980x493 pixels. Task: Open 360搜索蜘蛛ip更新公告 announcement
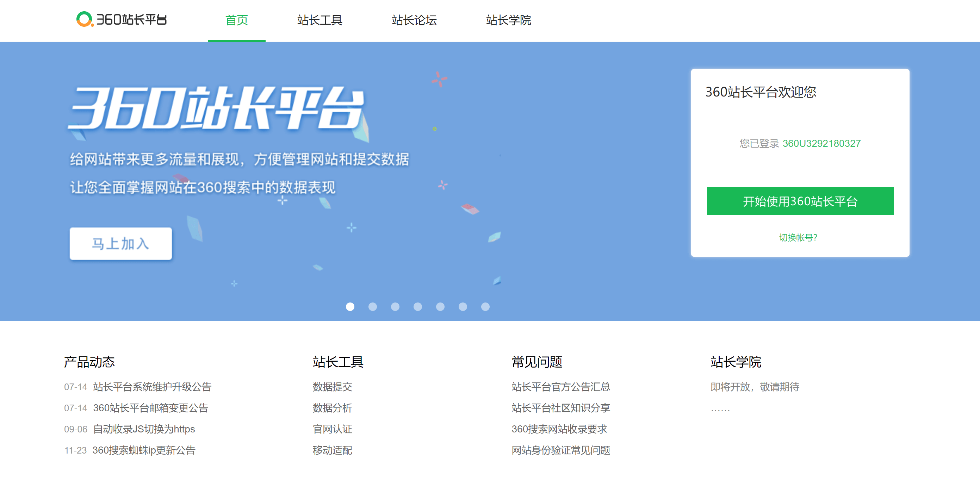click(144, 450)
